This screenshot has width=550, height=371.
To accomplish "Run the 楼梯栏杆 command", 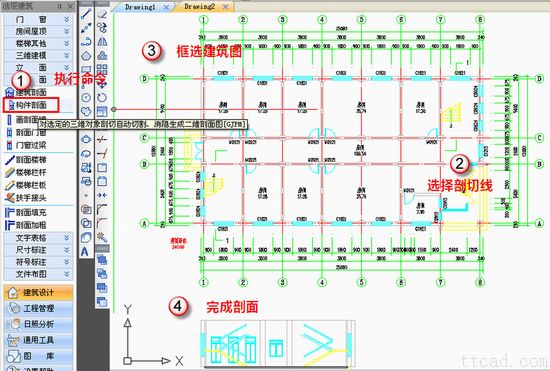I will tap(27, 173).
